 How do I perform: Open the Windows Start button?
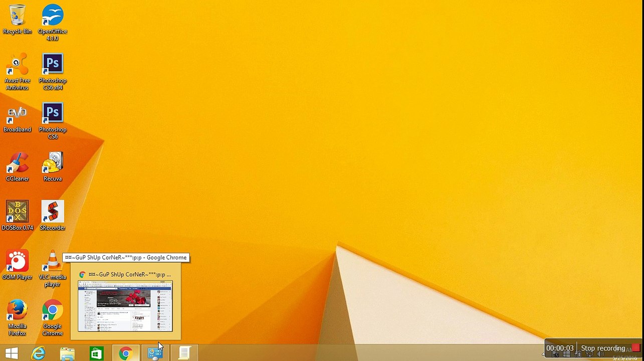click(x=12, y=353)
